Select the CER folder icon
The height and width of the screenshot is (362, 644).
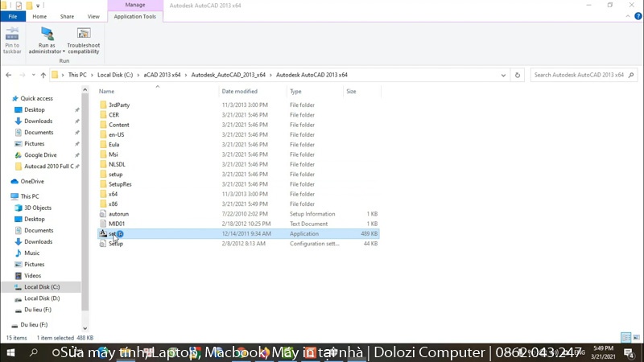click(x=103, y=115)
